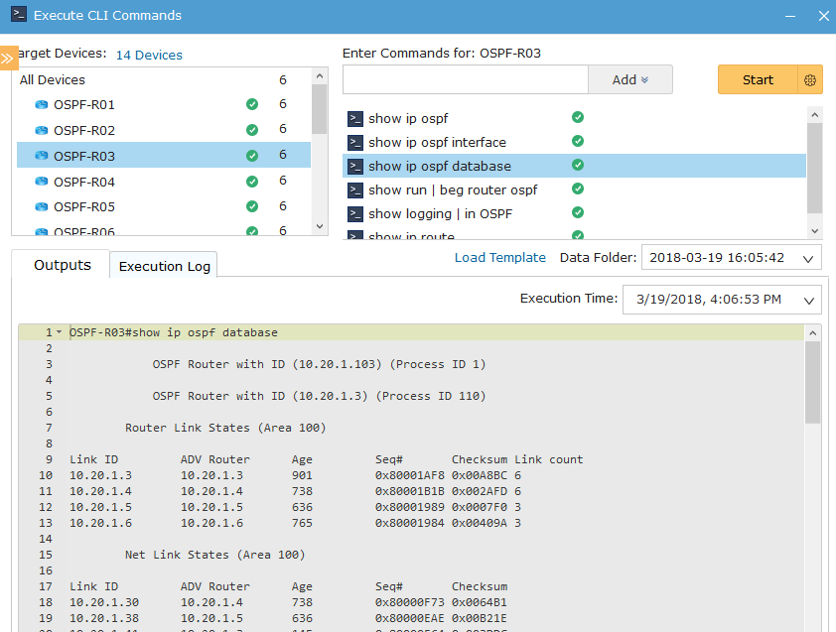The width and height of the screenshot is (836, 632).
Task: Start executing the CLI commands
Action: pos(758,79)
